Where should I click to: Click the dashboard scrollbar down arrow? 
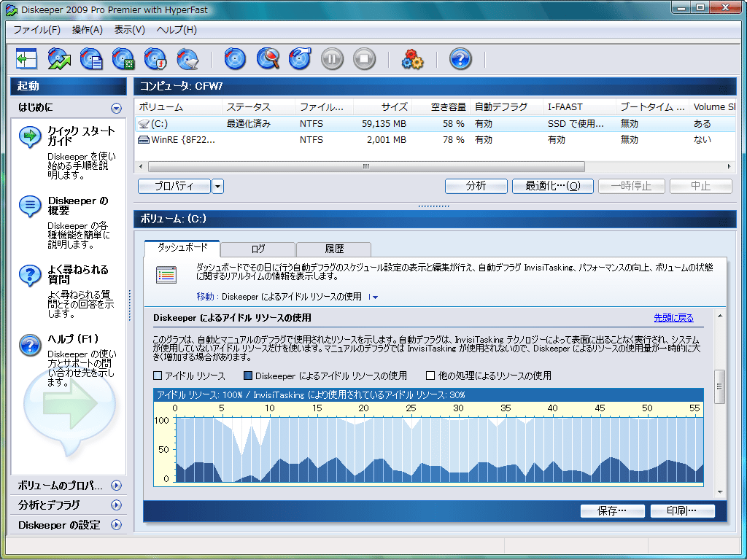click(x=720, y=492)
